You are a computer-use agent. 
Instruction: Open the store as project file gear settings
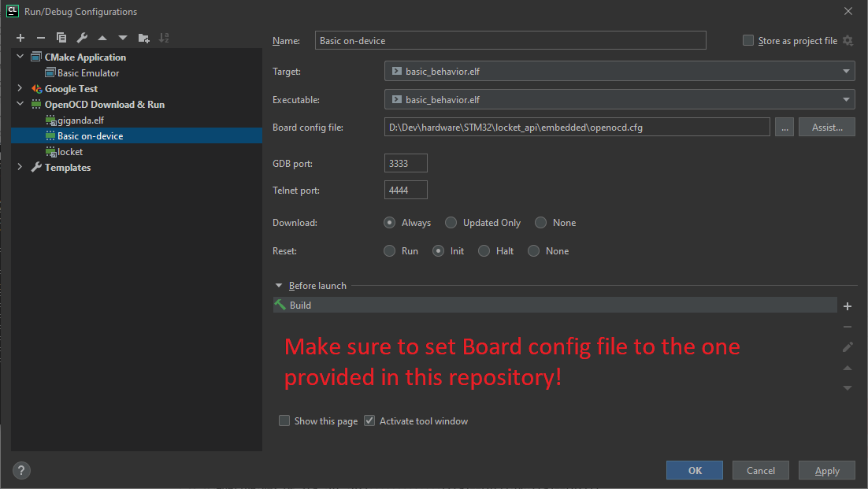848,40
